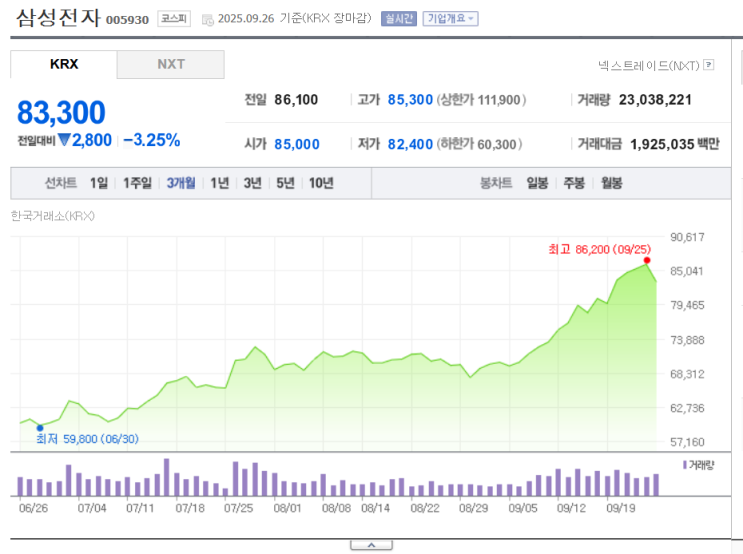
Task: Click the 선차트 label
Action: click(x=61, y=183)
